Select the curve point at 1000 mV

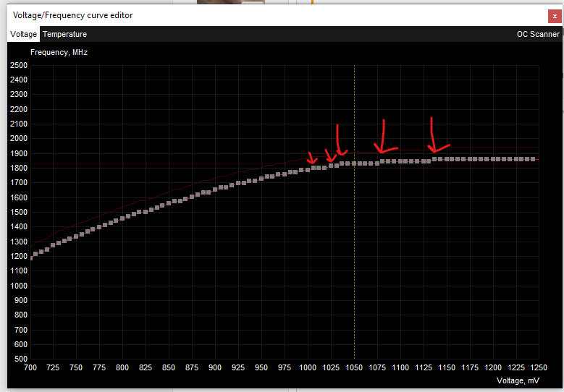click(x=308, y=170)
